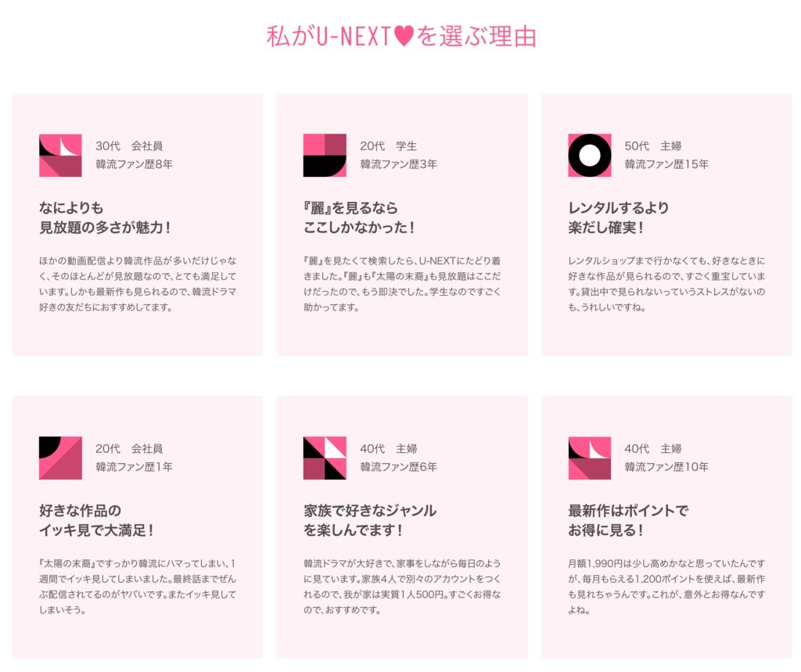Click the review text about レンタルショップ
Viewport: 801px width, 672px height.
point(666,284)
